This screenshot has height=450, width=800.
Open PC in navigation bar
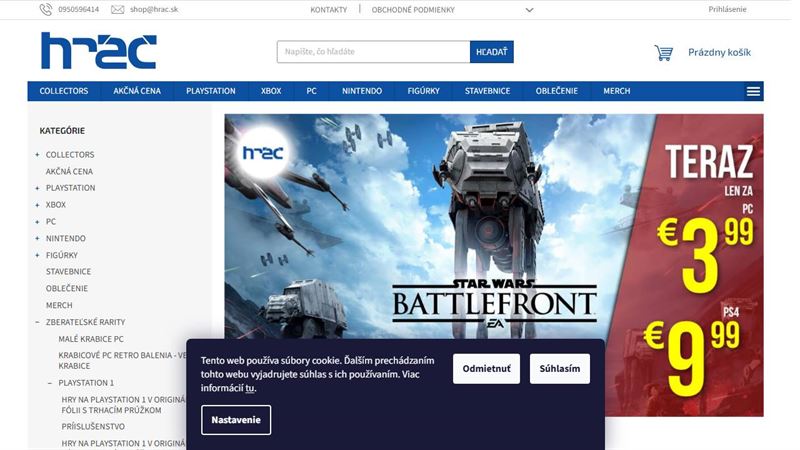(x=311, y=91)
